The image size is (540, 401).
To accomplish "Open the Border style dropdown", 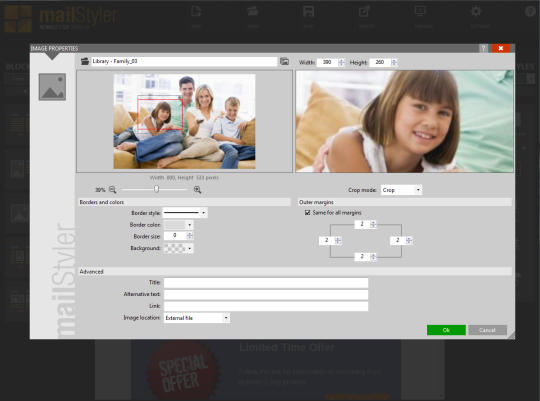I will [x=185, y=213].
